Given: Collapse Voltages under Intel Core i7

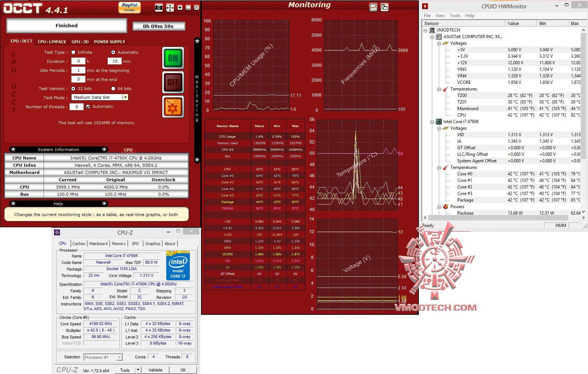Looking at the screenshot, I should click(x=438, y=129).
